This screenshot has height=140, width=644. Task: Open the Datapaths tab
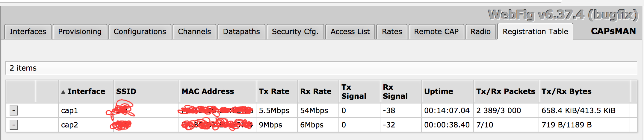pyautogui.click(x=241, y=32)
